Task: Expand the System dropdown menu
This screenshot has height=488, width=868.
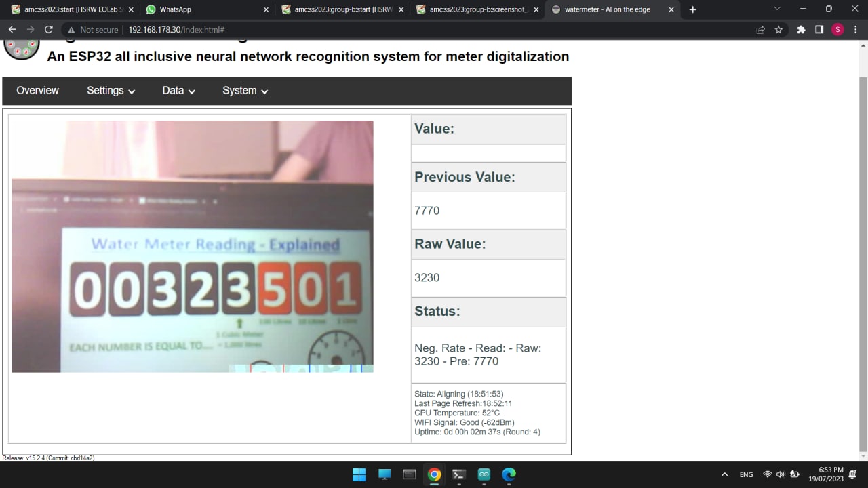Action: (x=245, y=91)
